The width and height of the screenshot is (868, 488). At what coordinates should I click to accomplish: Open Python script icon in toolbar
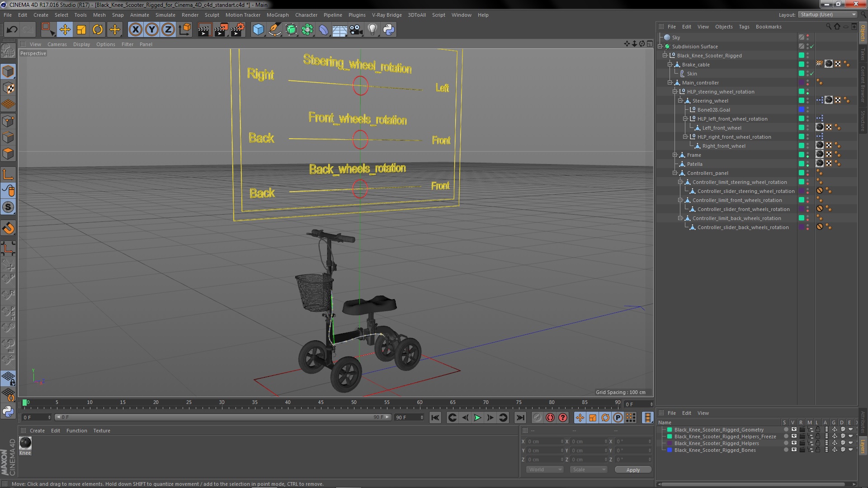(x=389, y=30)
